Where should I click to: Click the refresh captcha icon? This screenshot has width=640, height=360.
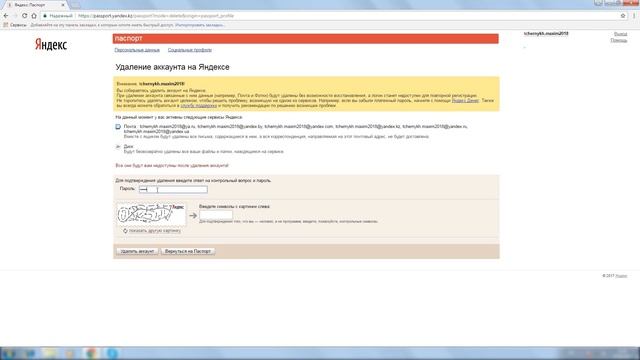tap(125, 231)
